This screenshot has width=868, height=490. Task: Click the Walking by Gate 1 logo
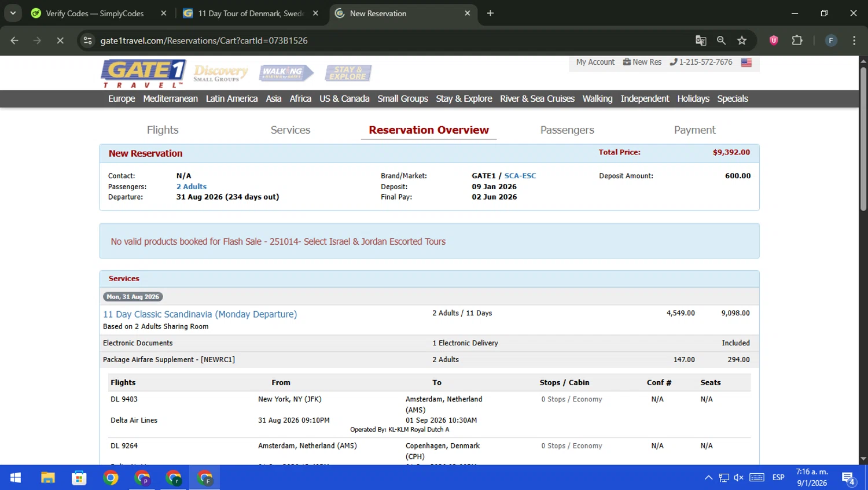(286, 73)
